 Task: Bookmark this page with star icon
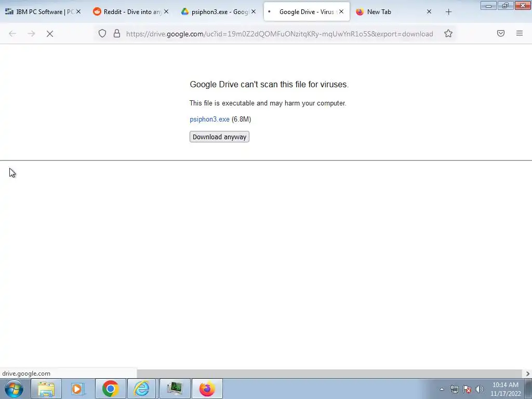[448, 33]
